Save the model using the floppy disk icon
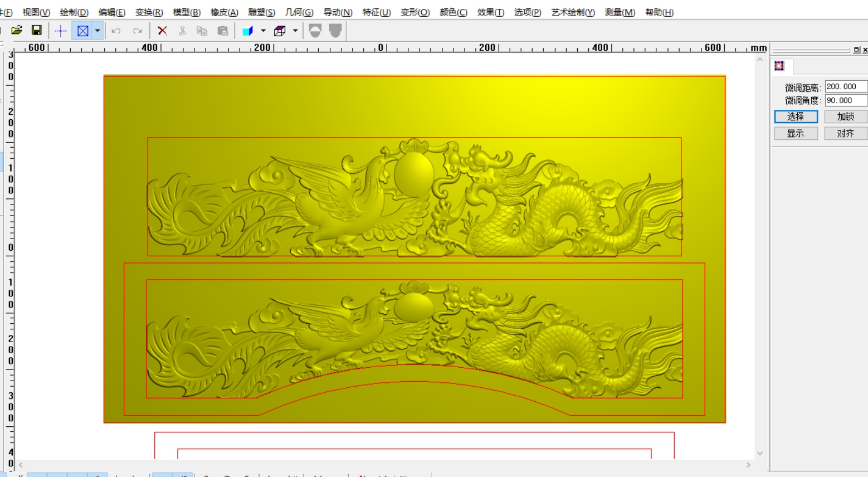The width and height of the screenshot is (868, 477). coord(37,31)
